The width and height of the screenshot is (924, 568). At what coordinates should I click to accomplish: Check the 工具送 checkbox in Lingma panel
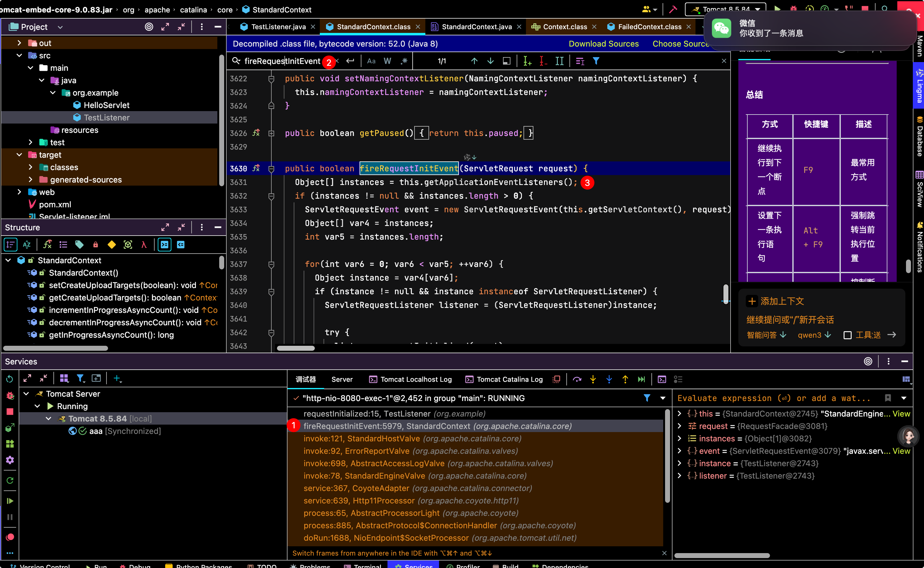coord(847,335)
